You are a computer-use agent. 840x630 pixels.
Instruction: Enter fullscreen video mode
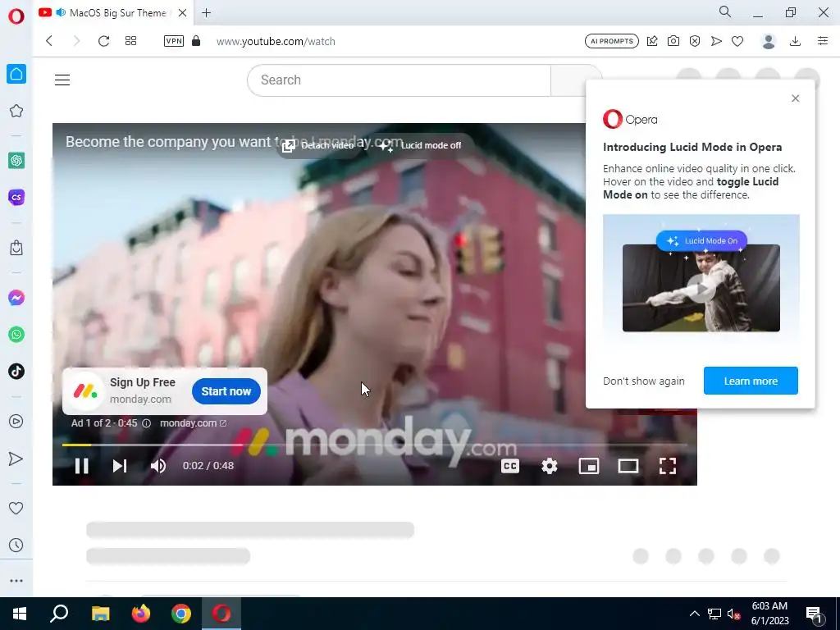[x=668, y=466]
